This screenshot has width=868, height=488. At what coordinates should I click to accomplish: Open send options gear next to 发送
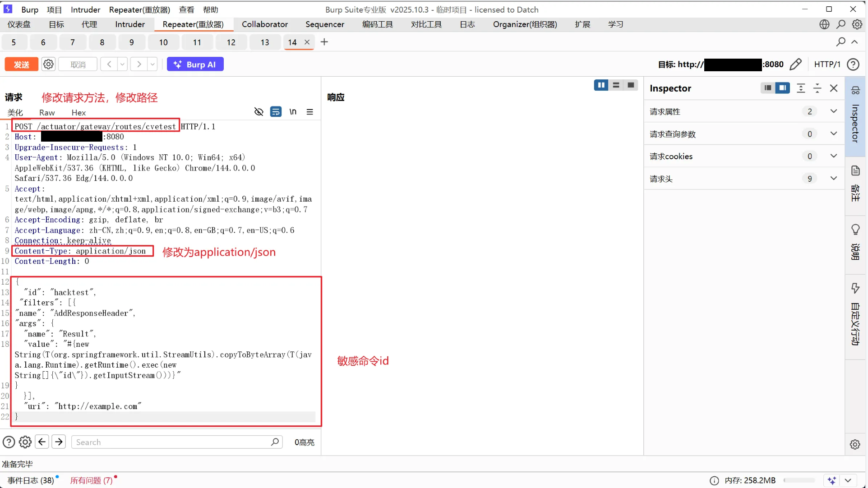point(48,64)
